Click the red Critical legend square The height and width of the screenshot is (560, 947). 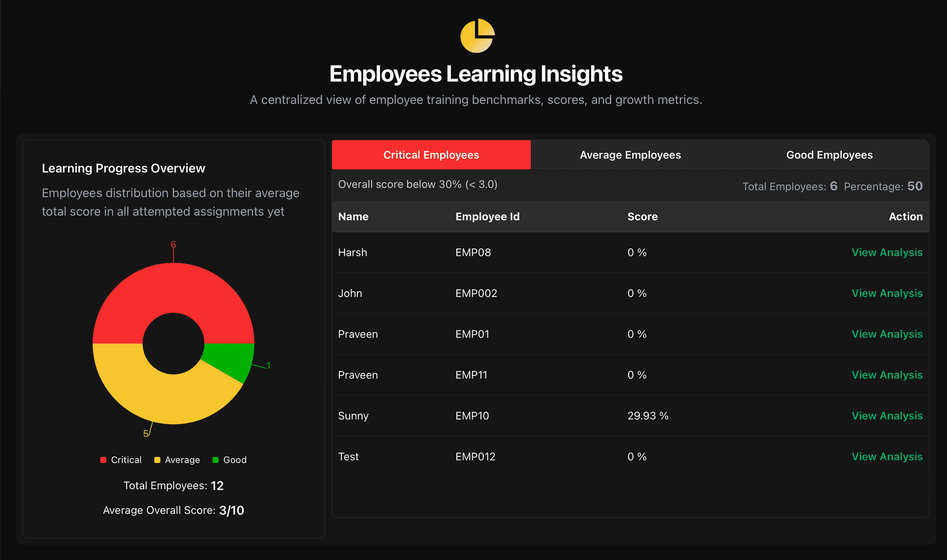coord(103,460)
